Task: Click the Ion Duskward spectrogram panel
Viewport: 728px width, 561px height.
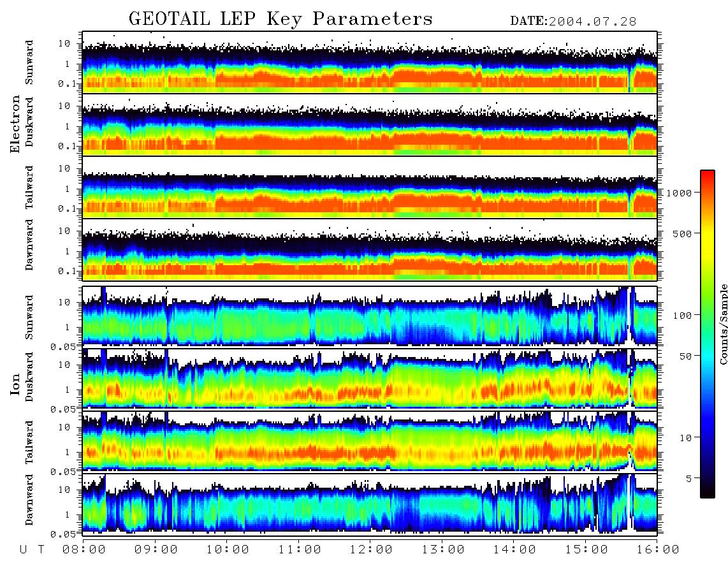Action: 370,379
